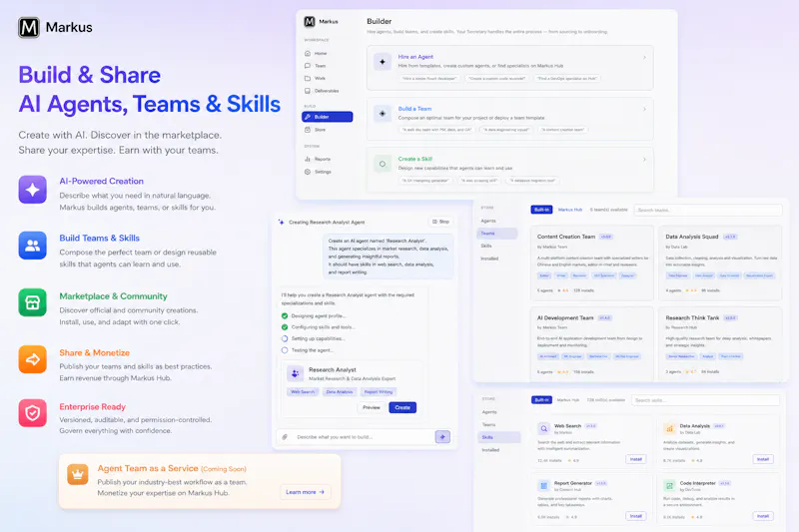The width and height of the screenshot is (799, 532).
Task: Click the Create button for Research Analyst
Action: point(402,407)
